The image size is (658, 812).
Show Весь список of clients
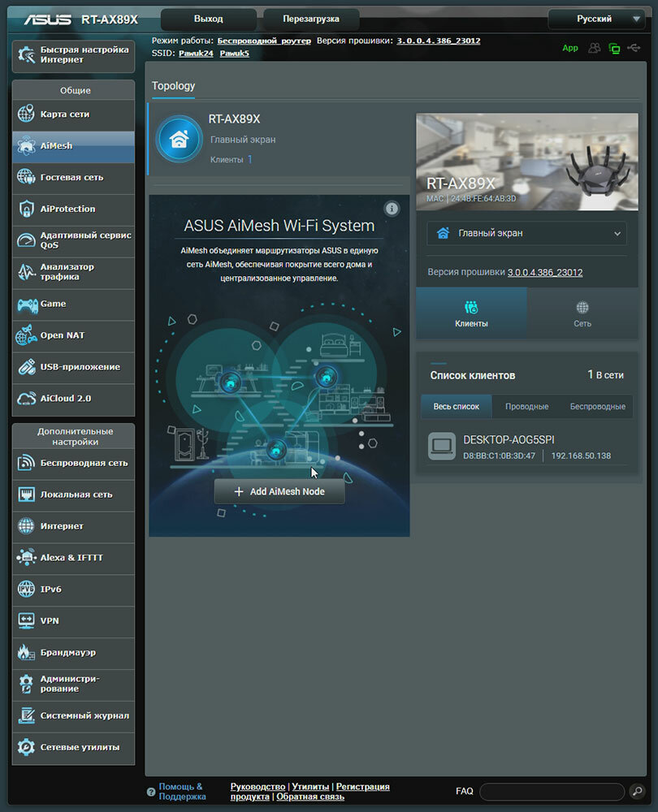(456, 407)
